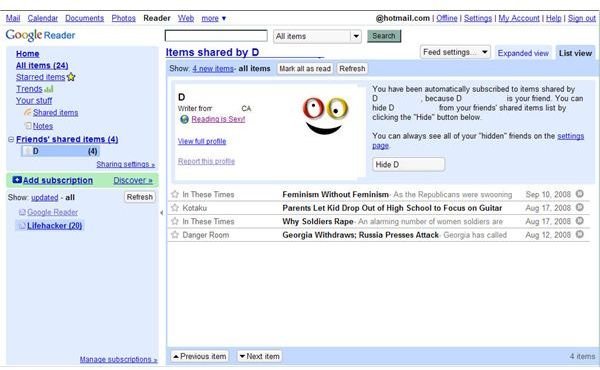Click the Google Reader subscription feed icon

click(22, 212)
